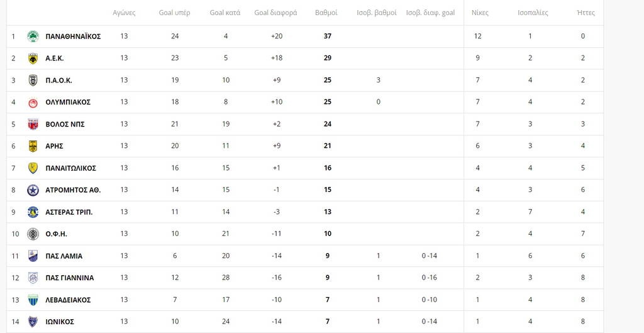Open the ΛΕΒΑΔΕΙΑΚΟΣ team link

point(68,300)
